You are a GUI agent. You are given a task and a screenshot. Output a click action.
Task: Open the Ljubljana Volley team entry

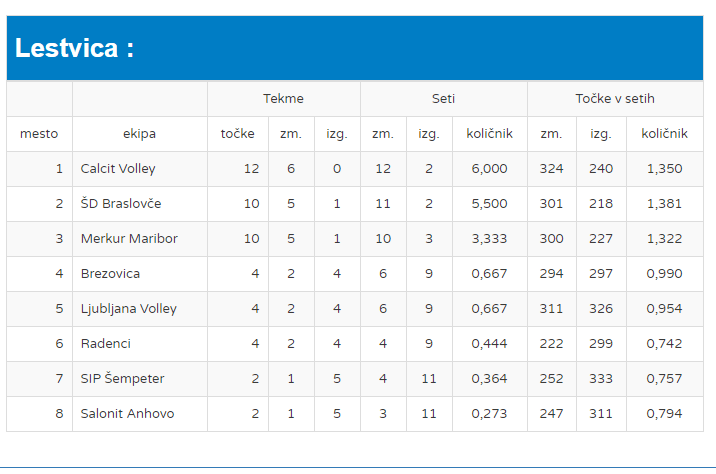pos(128,308)
